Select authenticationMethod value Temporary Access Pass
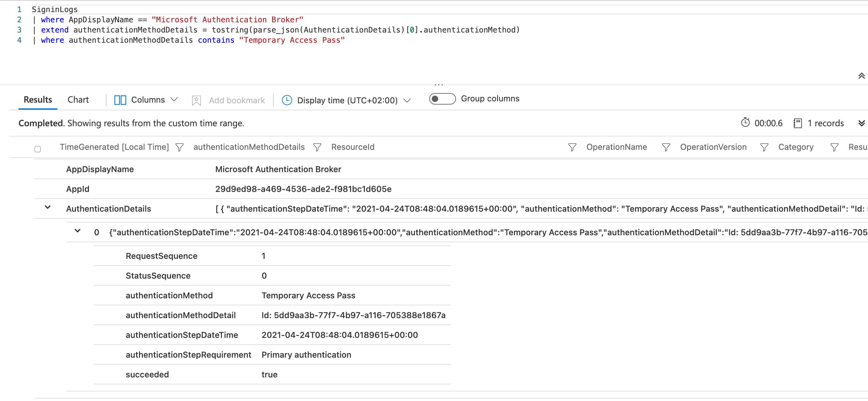The height and width of the screenshot is (401, 868). point(308,295)
